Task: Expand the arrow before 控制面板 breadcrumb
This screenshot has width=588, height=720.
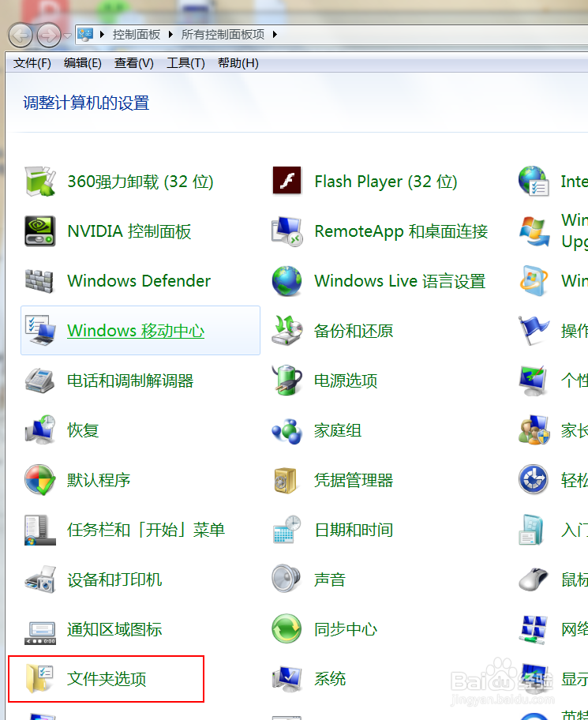Action: click(x=102, y=35)
